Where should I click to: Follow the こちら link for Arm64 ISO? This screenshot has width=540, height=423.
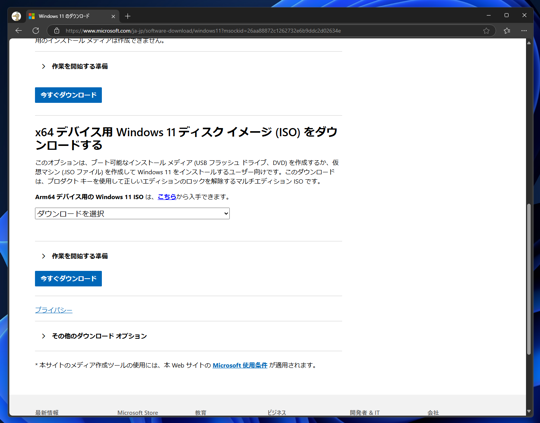click(167, 197)
